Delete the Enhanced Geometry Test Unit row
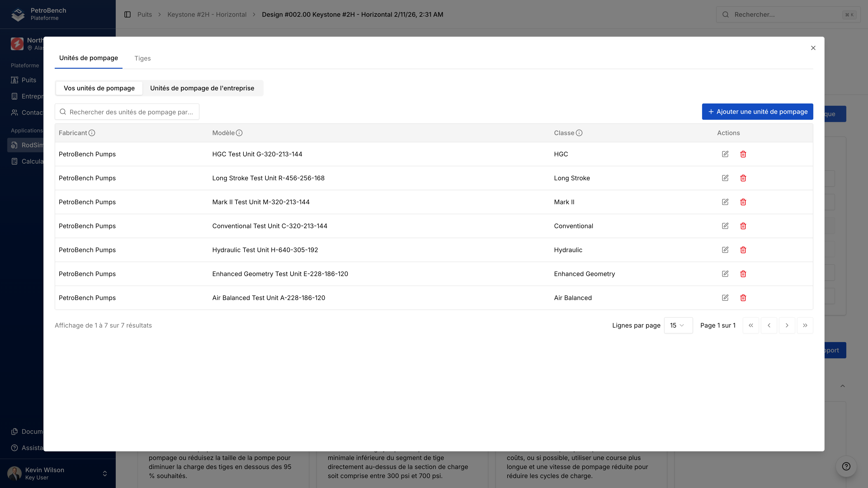This screenshot has height=488, width=868. [743, 273]
